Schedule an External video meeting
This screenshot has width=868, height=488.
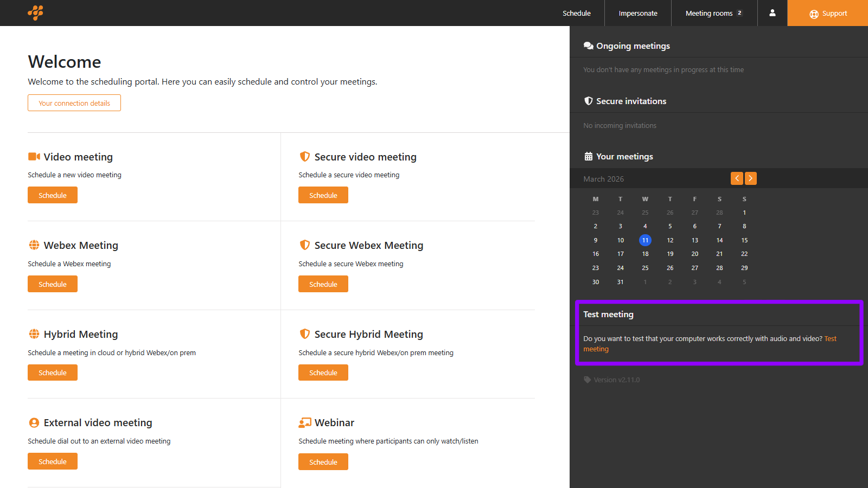[53, 461]
